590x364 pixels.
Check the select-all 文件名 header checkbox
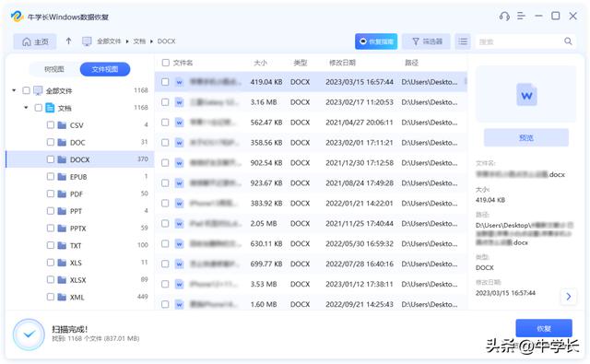[x=166, y=63]
